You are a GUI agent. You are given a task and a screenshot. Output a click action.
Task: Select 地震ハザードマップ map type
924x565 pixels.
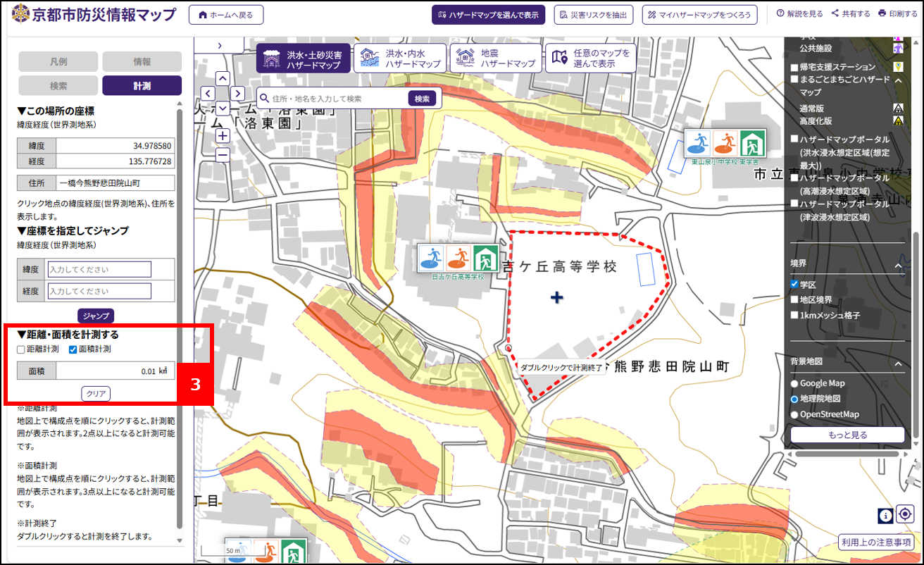coord(495,58)
